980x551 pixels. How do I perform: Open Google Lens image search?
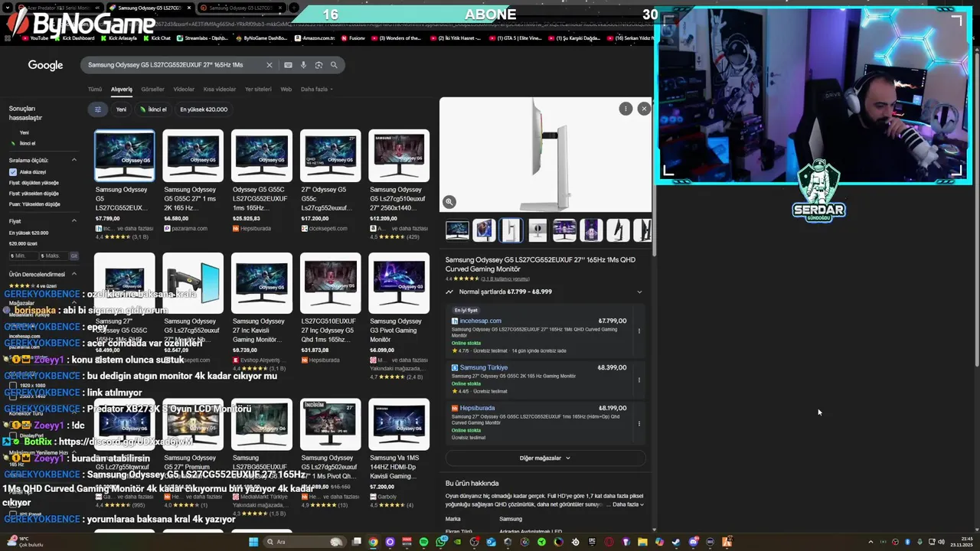pos(318,65)
